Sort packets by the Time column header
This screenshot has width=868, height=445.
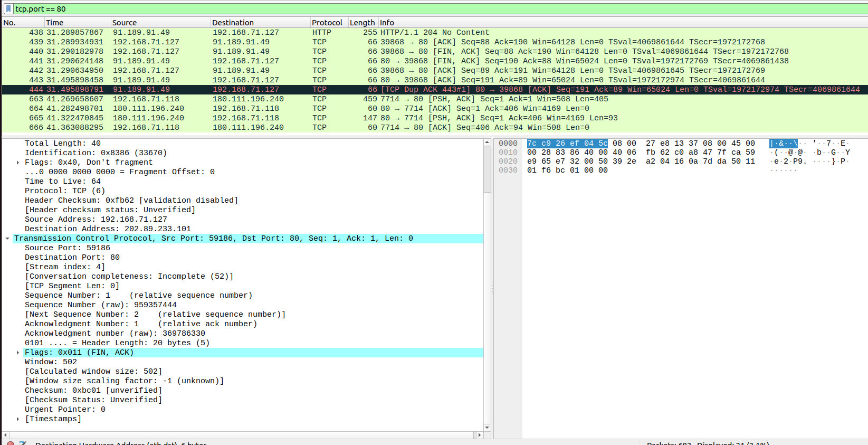click(x=77, y=23)
